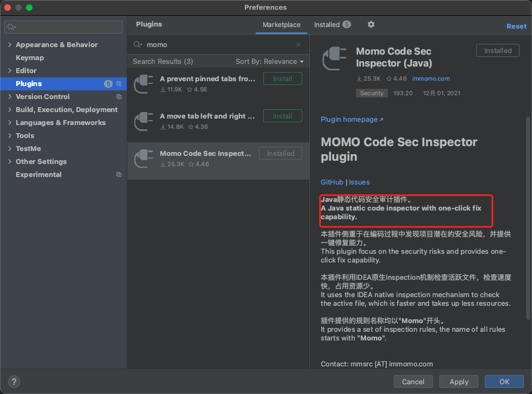Image resolution: width=532 pixels, height=394 pixels.
Task: Open the Issues link
Action: pyautogui.click(x=359, y=182)
